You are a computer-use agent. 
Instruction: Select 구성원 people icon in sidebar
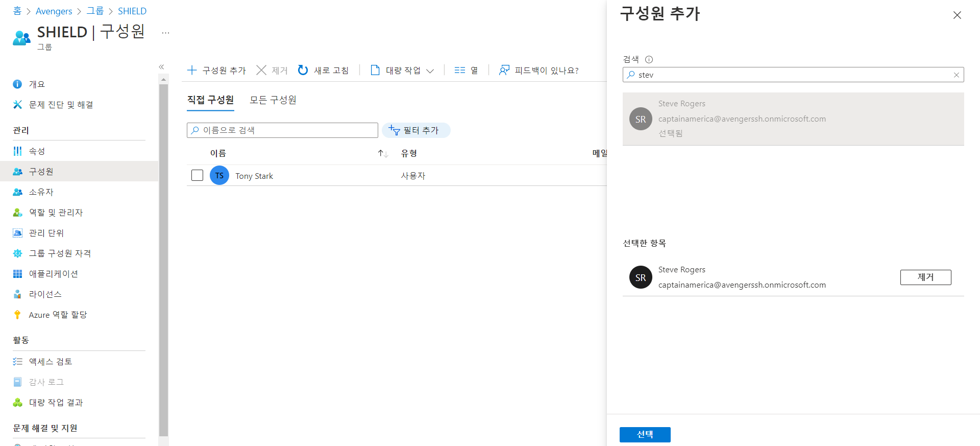(x=17, y=172)
